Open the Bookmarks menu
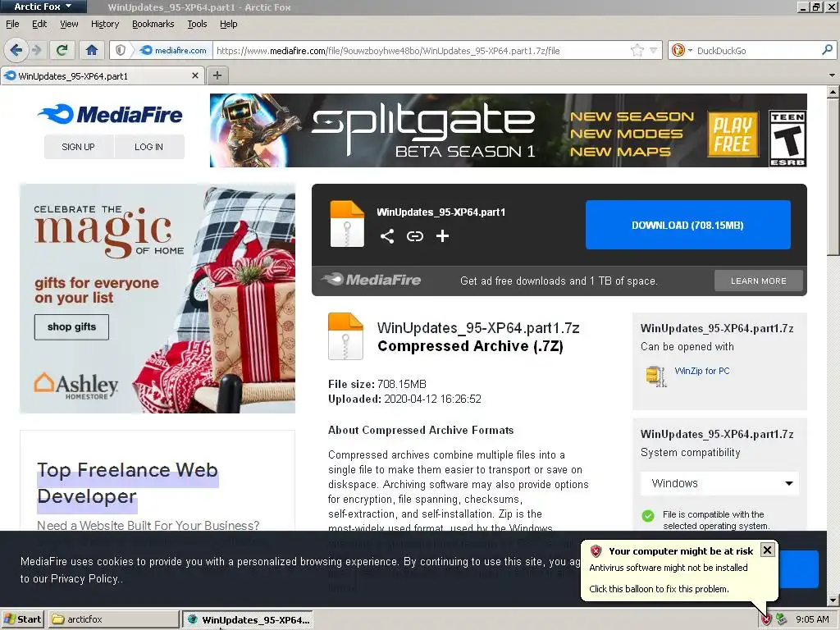This screenshot has width=840, height=630. [x=153, y=24]
